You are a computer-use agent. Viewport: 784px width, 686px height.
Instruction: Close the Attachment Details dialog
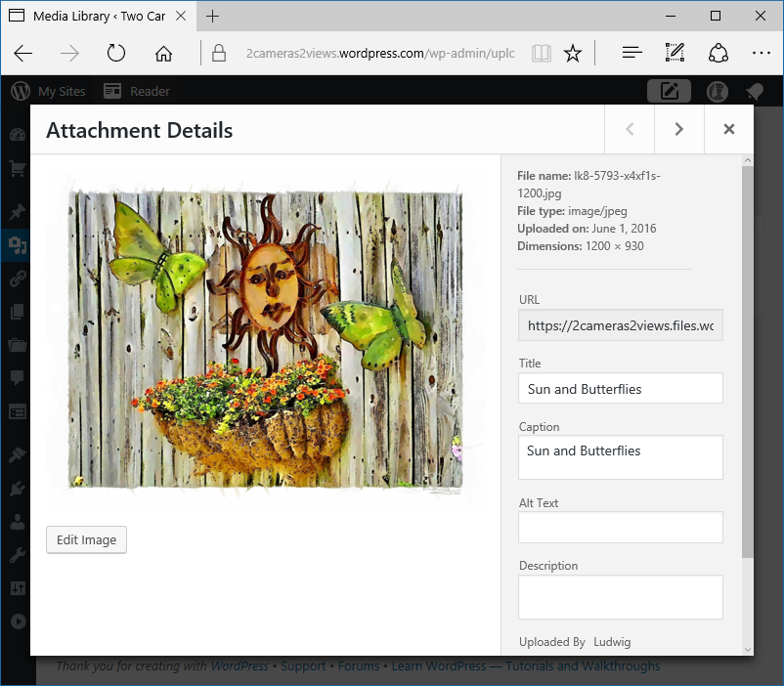click(x=728, y=129)
